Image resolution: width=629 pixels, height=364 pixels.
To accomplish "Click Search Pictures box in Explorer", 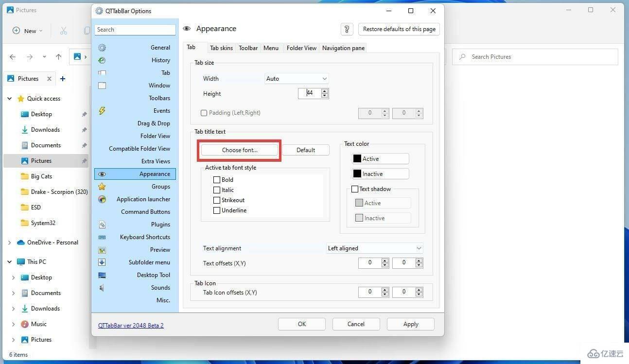I will (x=535, y=57).
